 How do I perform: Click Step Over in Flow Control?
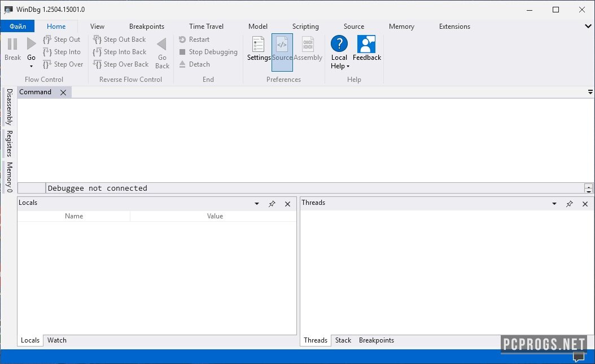63,64
